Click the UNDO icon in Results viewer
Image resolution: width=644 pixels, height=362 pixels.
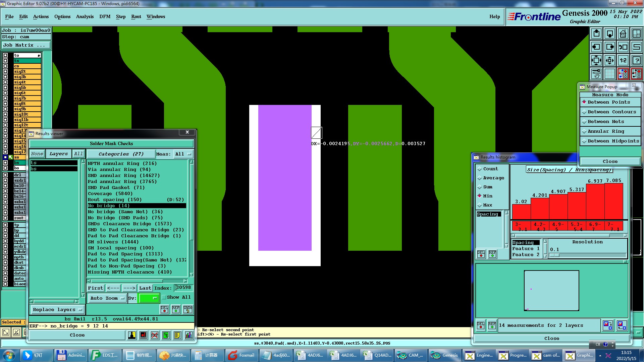pyautogui.click(x=188, y=309)
